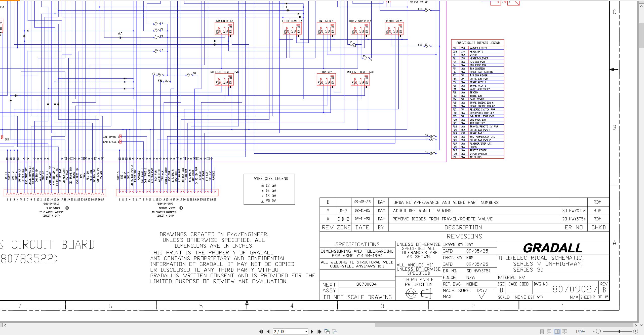Click the vertical scrollbar thumb

pos(641,36)
